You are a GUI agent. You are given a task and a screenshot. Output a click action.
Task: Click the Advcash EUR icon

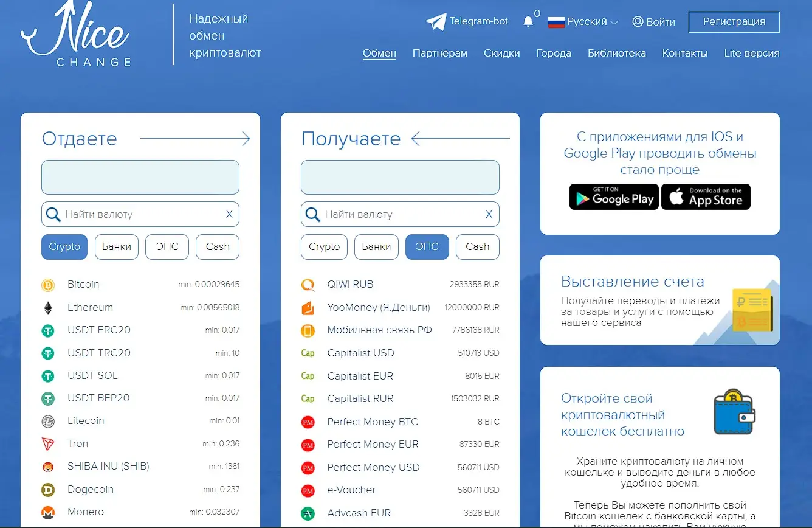(x=308, y=513)
